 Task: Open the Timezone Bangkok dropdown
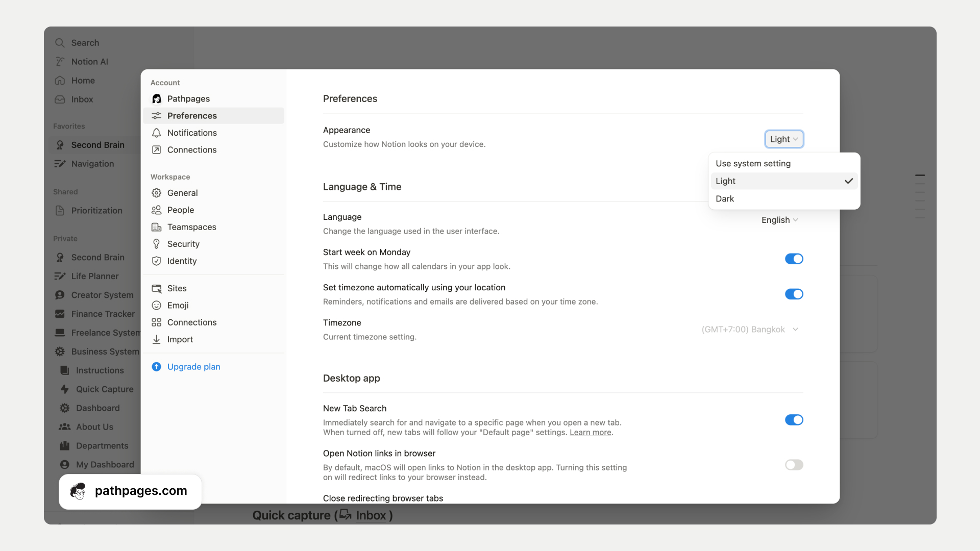point(750,330)
